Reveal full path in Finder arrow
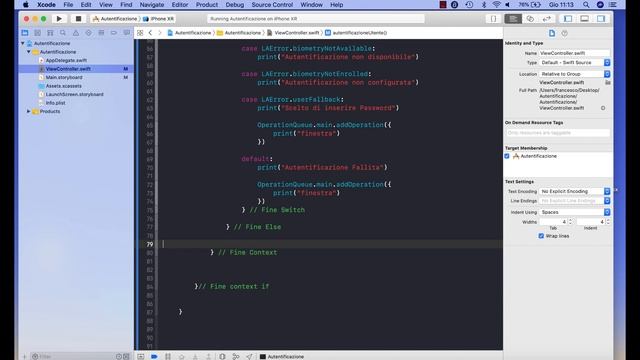 click(603, 108)
